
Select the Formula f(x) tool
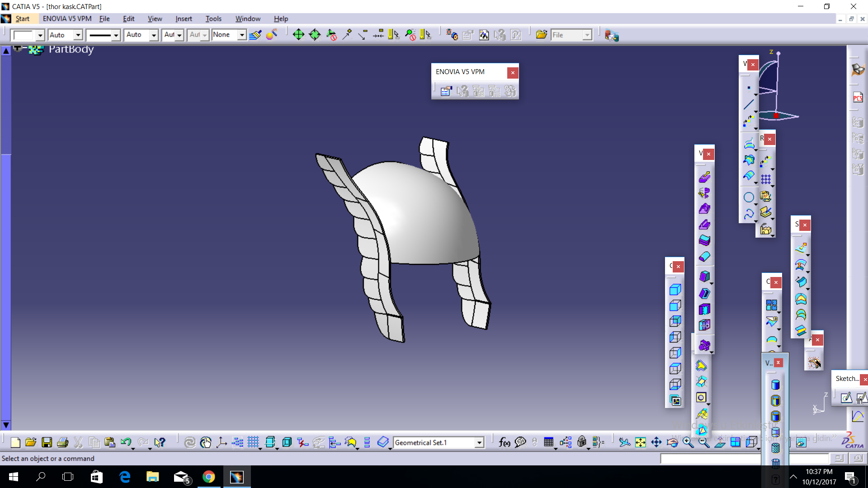coord(504,442)
